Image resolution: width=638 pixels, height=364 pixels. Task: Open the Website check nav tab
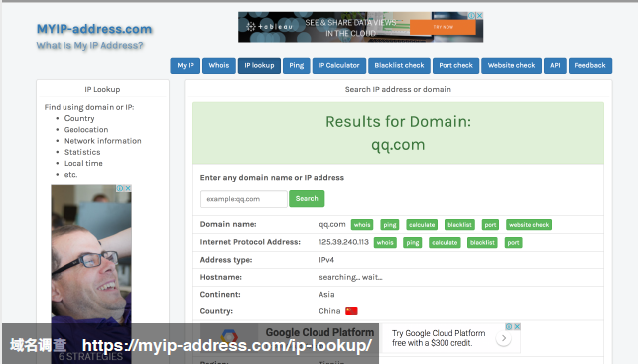tap(511, 65)
